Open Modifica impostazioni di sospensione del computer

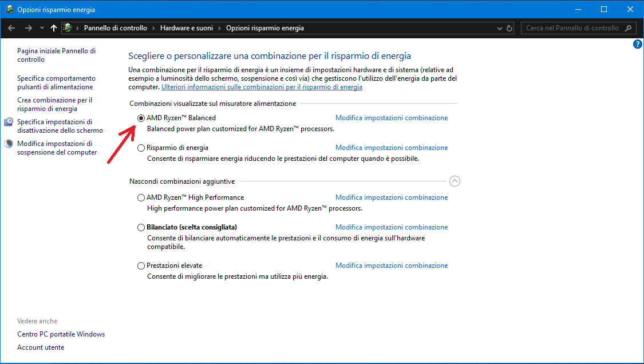[x=57, y=148]
